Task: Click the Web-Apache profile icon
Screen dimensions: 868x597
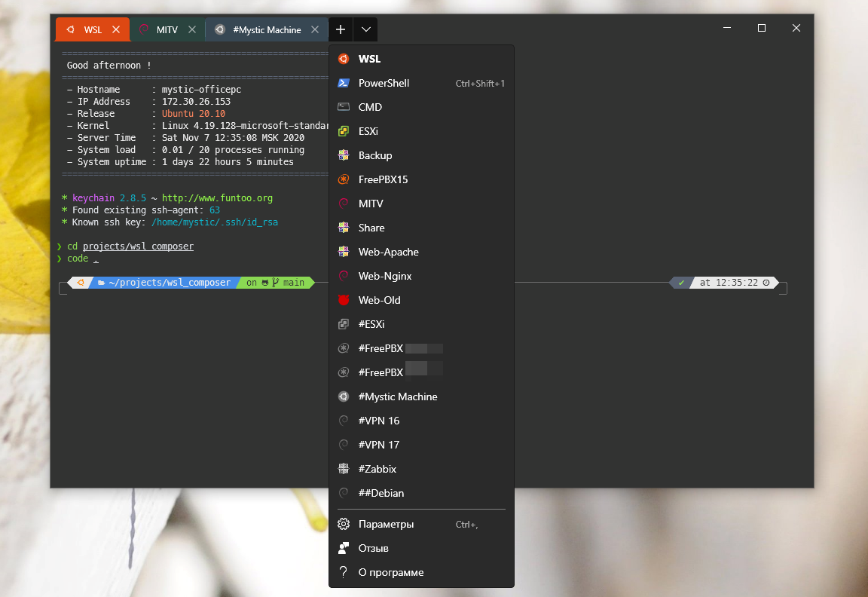Action: pos(344,252)
